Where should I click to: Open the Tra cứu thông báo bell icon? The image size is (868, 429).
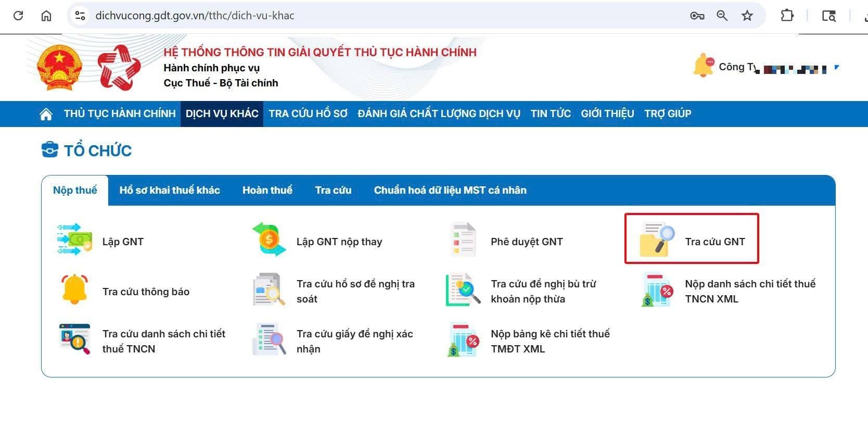(x=74, y=289)
